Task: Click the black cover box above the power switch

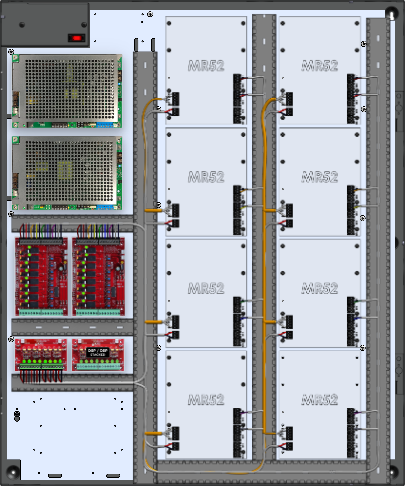Action: tap(45, 24)
